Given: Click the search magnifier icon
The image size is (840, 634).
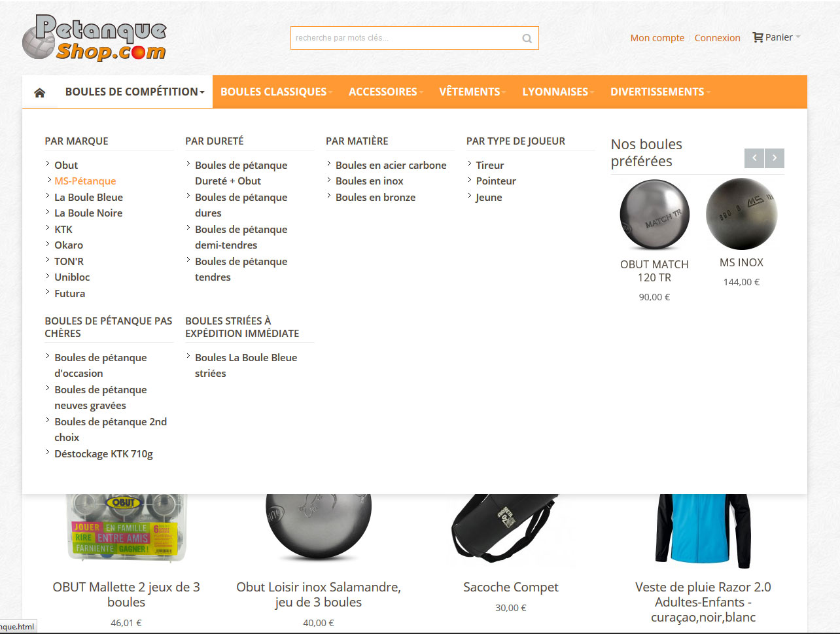Looking at the screenshot, I should pyautogui.click(x=527, y=39).
